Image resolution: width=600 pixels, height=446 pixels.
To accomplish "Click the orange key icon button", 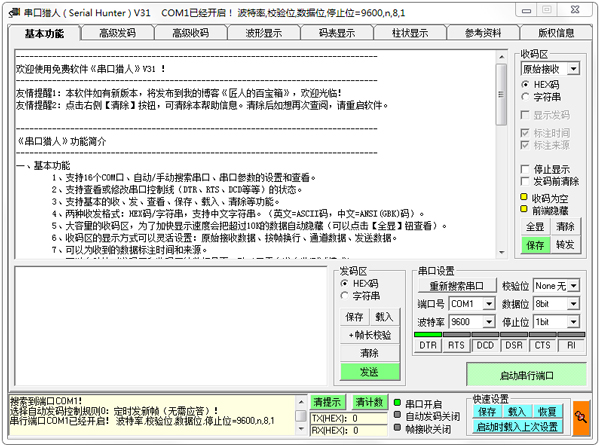I will (582, 415).
